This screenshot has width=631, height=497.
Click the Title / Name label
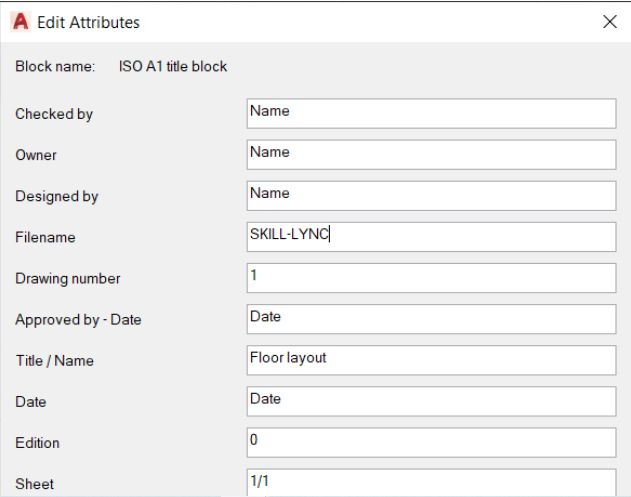click(x=55, y=361)
